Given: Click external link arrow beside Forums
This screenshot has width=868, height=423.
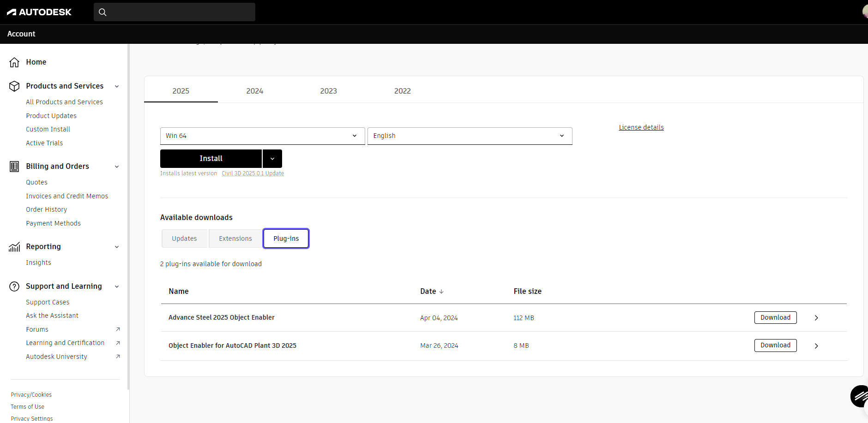Looking at the screenshot, I should [x=118, y=329].
